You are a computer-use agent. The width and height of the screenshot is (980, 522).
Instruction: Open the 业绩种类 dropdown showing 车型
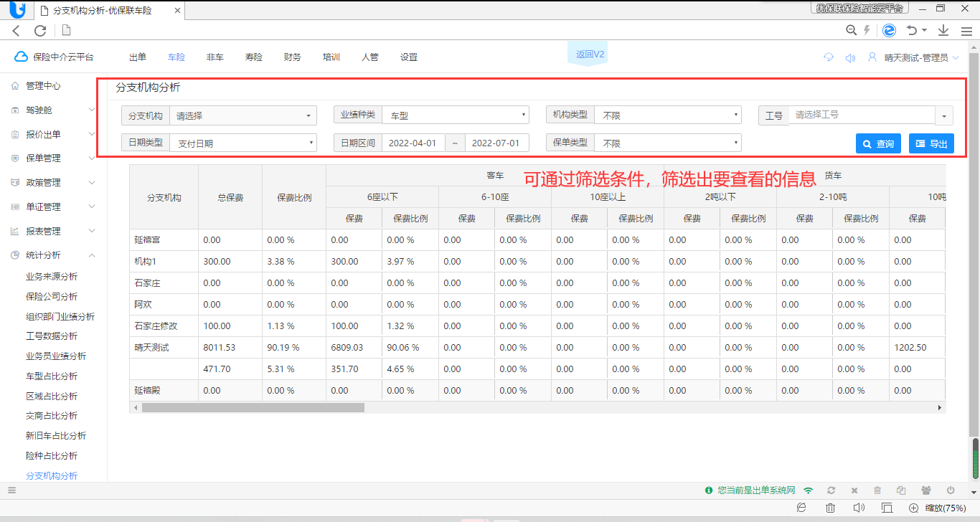click(x=456, y=115)
